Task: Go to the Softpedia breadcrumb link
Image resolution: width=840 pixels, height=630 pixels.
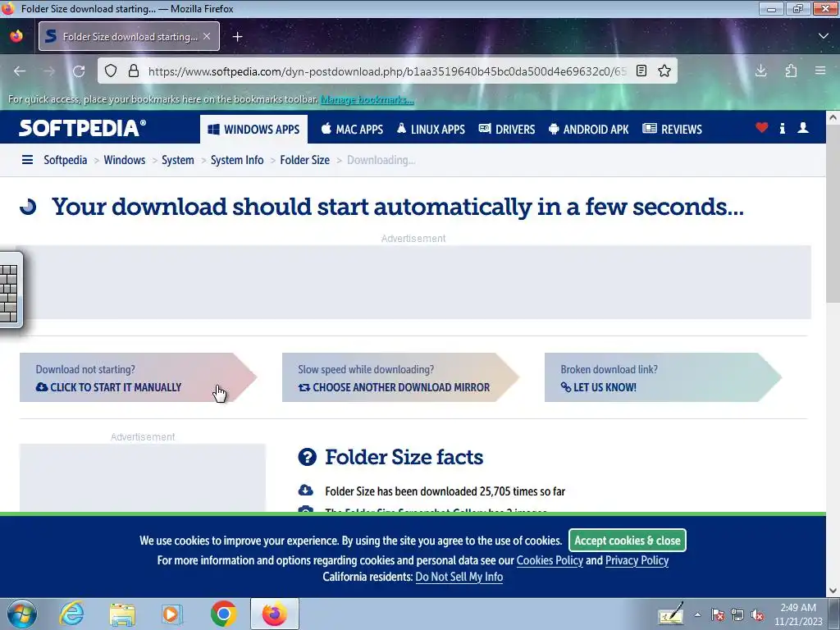Action: pyautogui.click(x=66, y=160)
